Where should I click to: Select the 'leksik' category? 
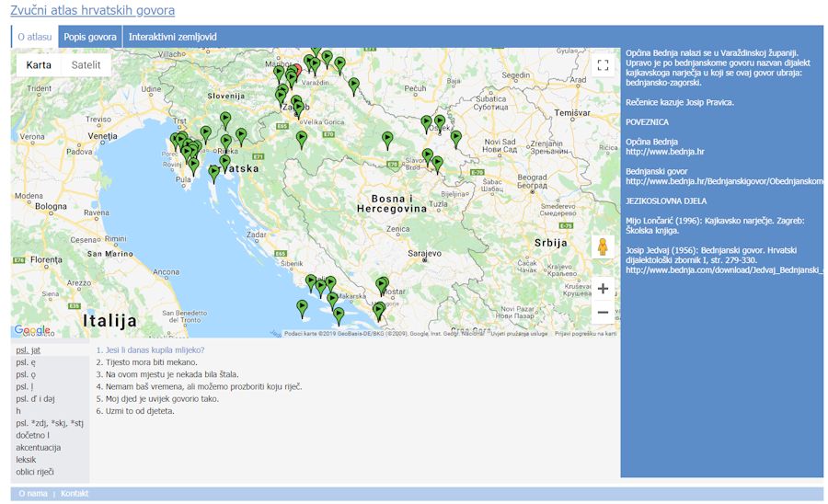(x=27, y=459)
